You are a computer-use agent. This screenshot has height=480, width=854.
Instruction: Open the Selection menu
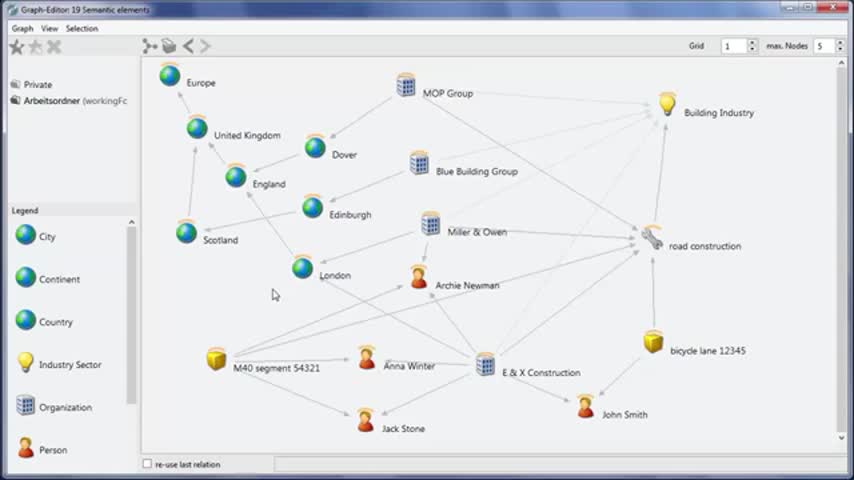pos(82,28)
